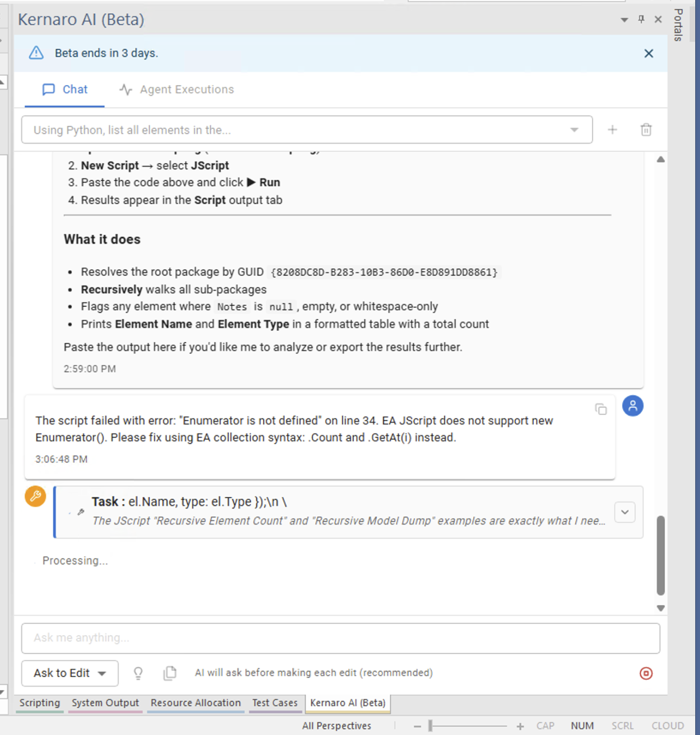Screen dimensions: 700x735
Task: Click the package GUID code text
Action: pos(384,272)
